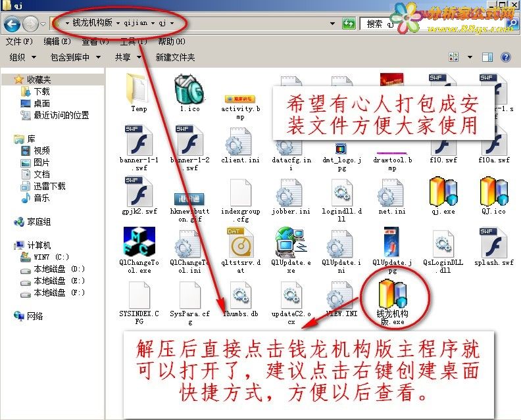This screenshot has width=521, height=420.
Task: Select the f10a.swf file
Action: point(494,151)
